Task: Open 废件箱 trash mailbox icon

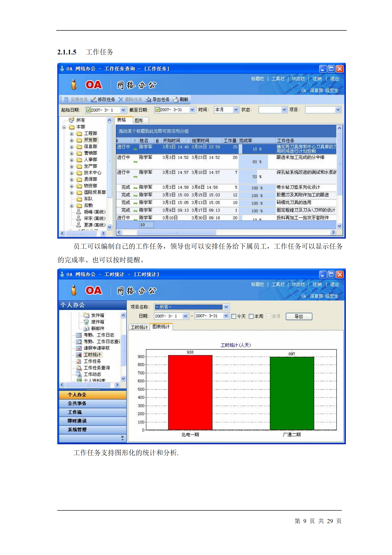Action: click(x=86, y=322)
